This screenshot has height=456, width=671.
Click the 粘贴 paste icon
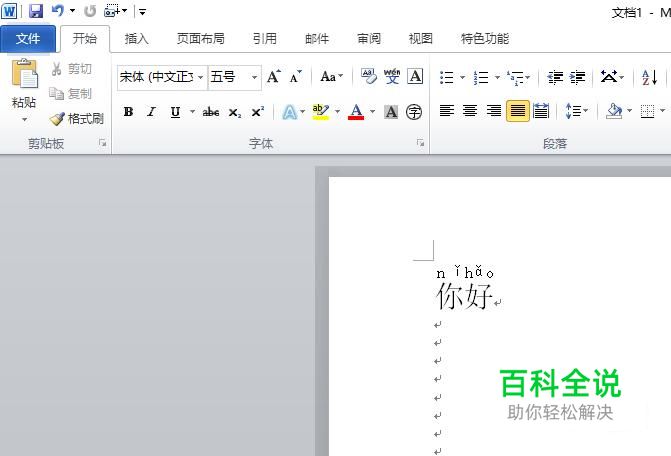point(24,74)
